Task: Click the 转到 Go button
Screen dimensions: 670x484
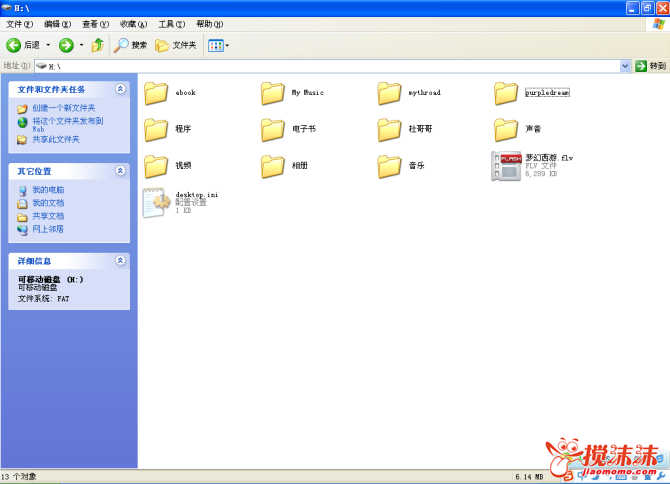Action: coord(651,66)
